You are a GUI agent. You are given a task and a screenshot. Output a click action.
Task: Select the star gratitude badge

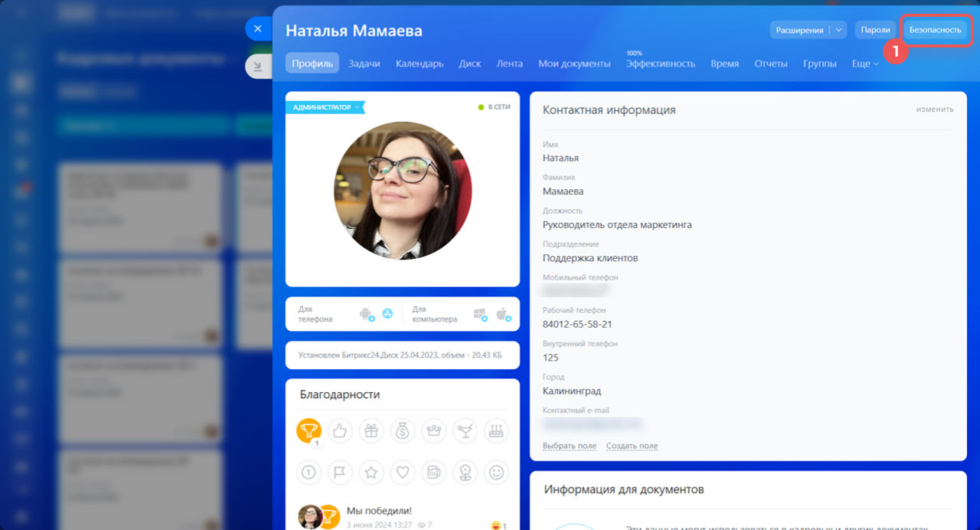click(371, 473)
